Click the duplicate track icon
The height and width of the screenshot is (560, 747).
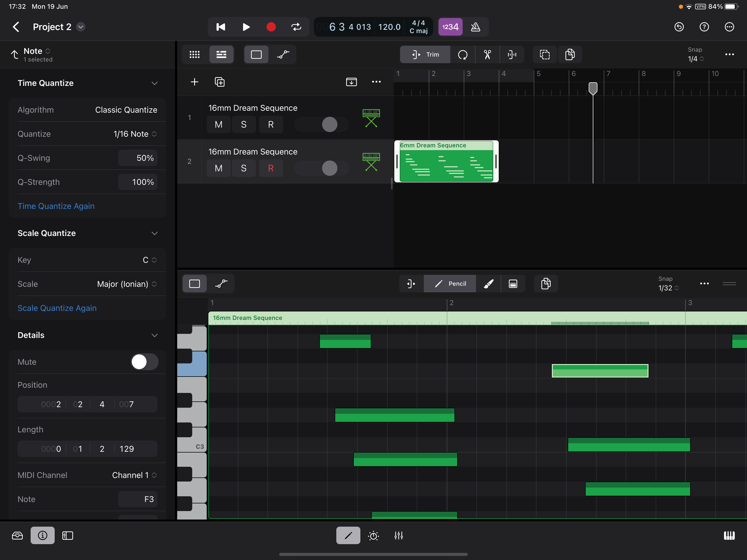220,82
